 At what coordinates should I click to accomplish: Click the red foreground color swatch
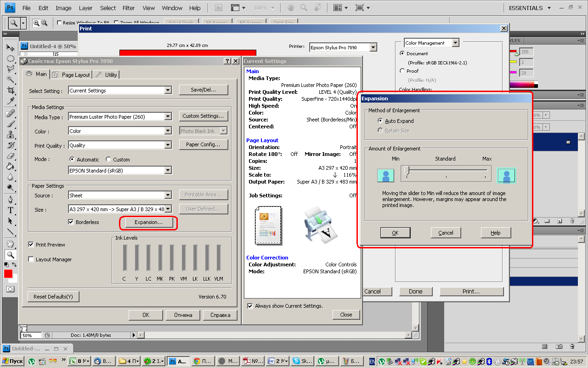point(8,274)
